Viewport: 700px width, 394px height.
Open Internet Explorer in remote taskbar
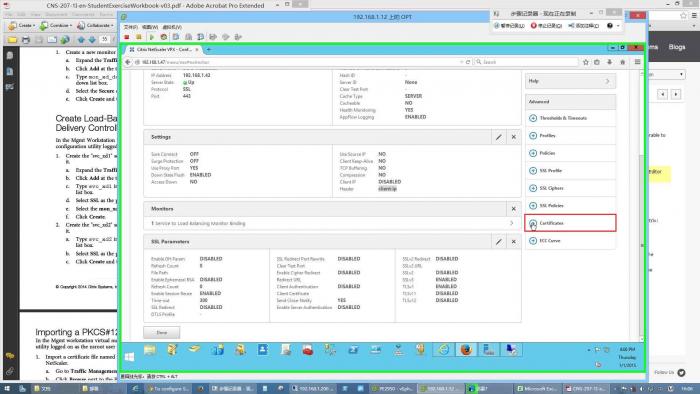pos(443,350)
